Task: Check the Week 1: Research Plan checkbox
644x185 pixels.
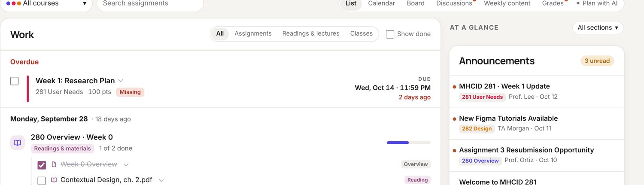Action: click(15, 81)
